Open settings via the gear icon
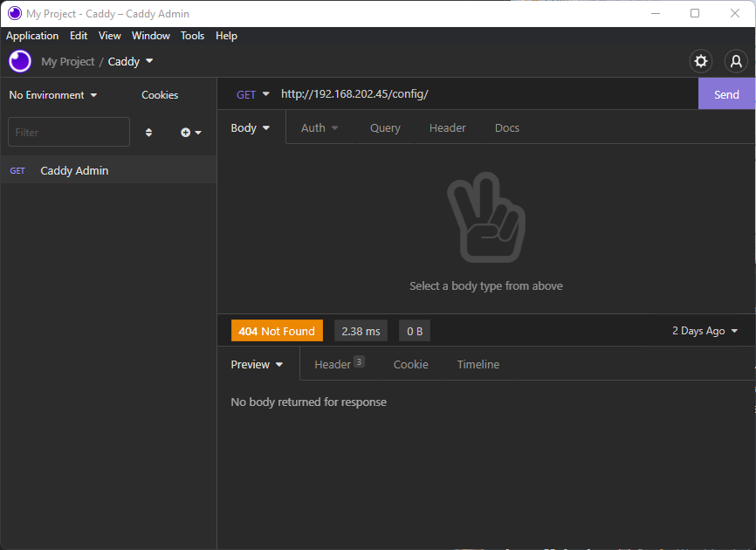Viewport: 756px width, 550px height. click(700, 61)
